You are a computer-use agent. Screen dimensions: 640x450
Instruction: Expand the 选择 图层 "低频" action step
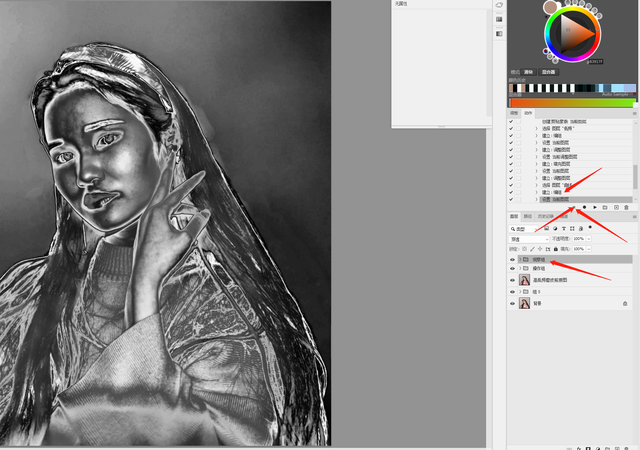(x=537, y=128)
